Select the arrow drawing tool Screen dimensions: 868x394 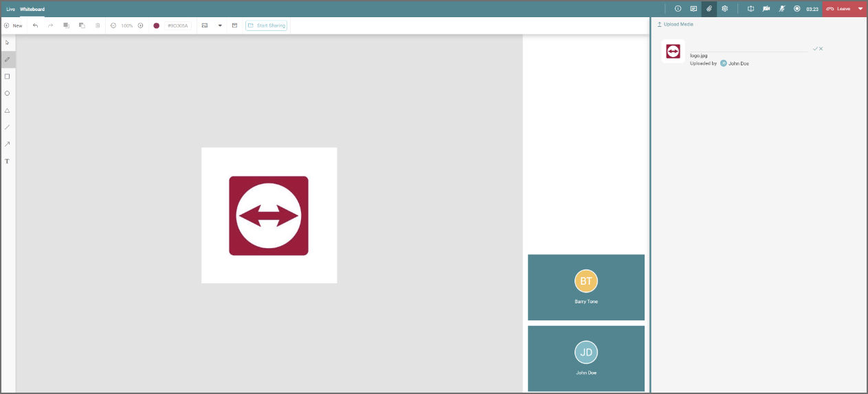tap(8, 144)
